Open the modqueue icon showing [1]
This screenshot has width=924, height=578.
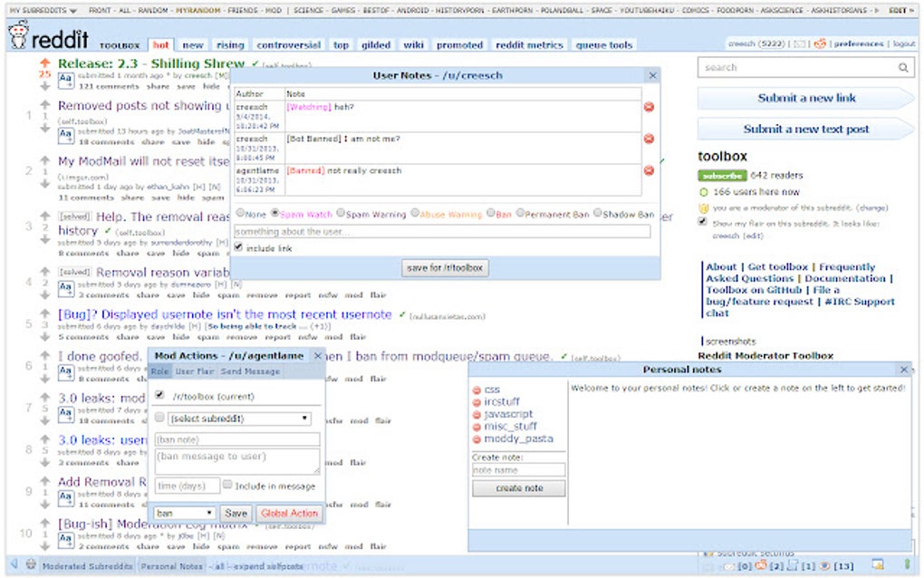794,565
